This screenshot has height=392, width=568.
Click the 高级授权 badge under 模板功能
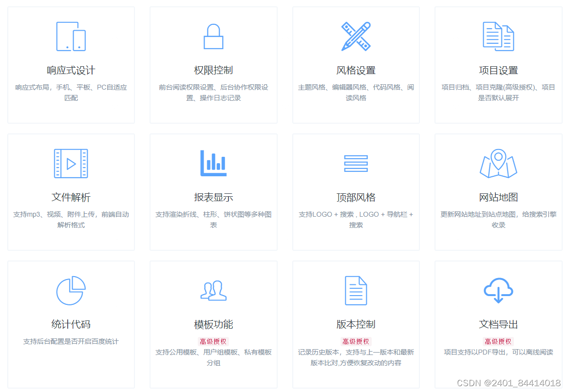[x=213, y=341]
